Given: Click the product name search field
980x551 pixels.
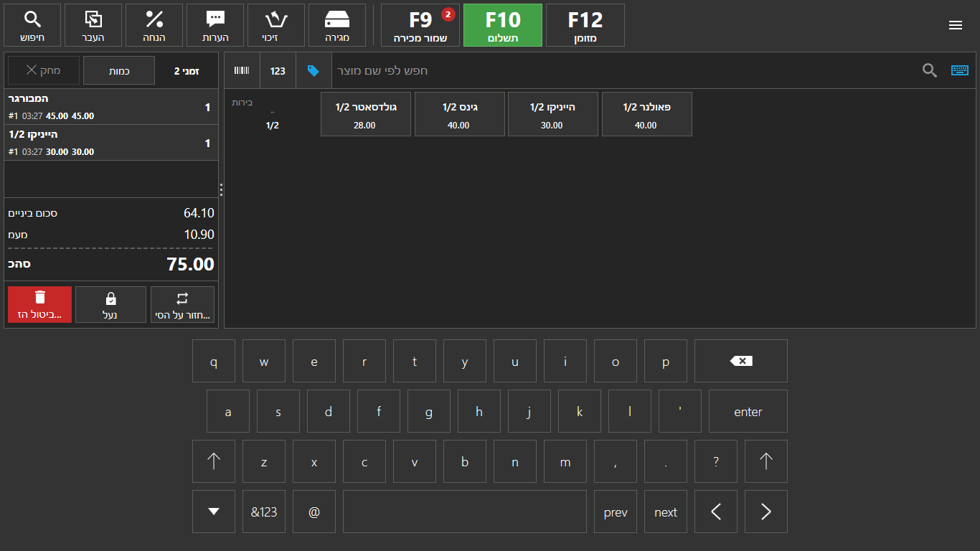Looking at the screenshot, I should 624,70.
